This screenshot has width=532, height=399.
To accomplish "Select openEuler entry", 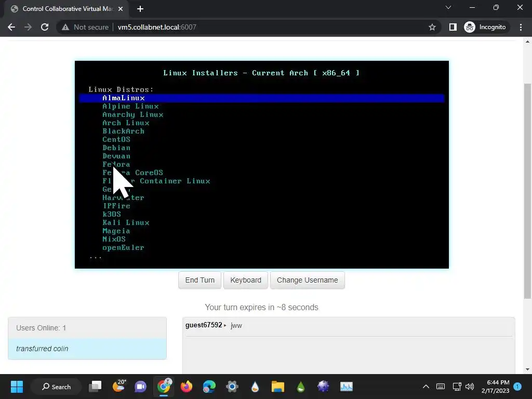I will (124, 248).
